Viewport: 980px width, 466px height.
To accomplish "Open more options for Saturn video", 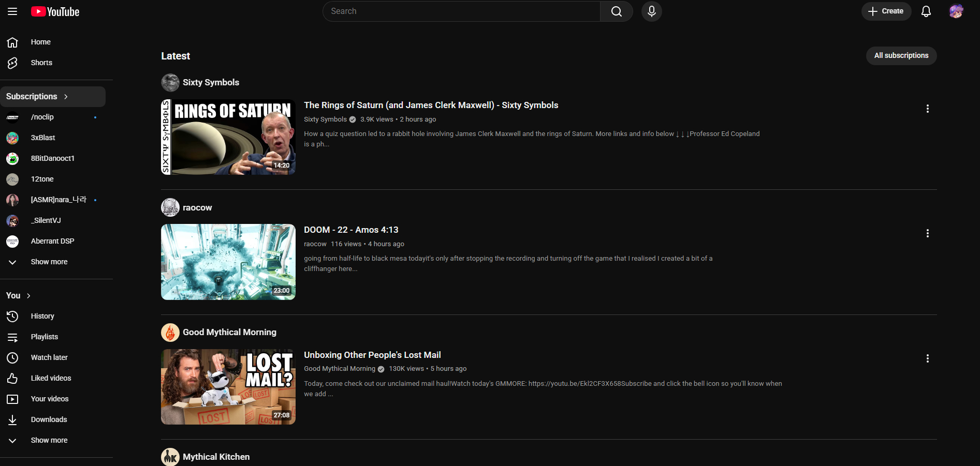I will pyautogui.click(x=927, y=109).
